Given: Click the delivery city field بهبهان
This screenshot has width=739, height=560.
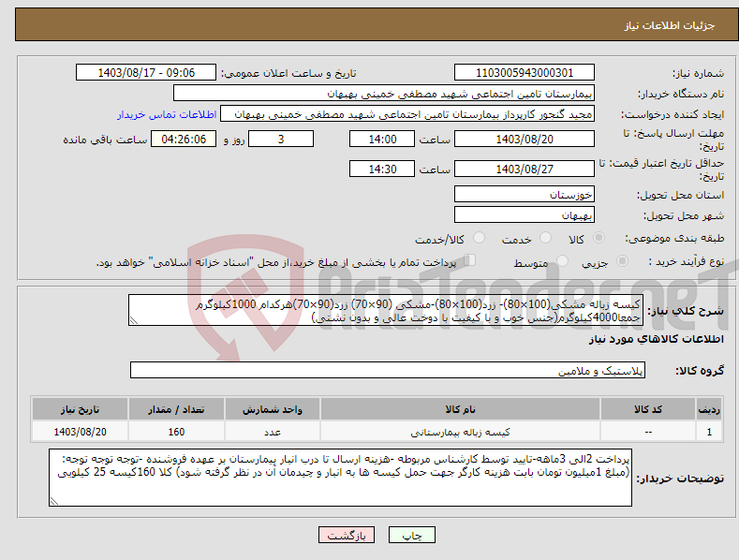Looking at the screenshot, I should pyautogui.click(x=525, y=215).
